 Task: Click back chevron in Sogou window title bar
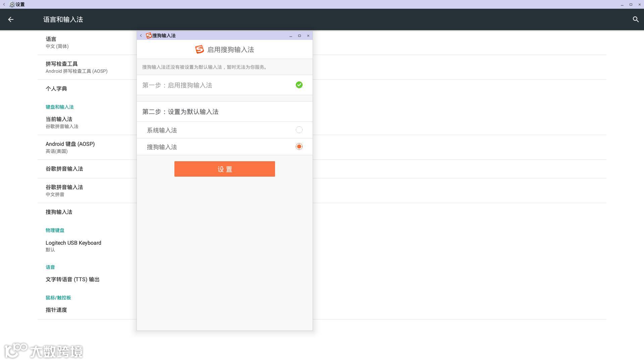(x=141, y=36)
